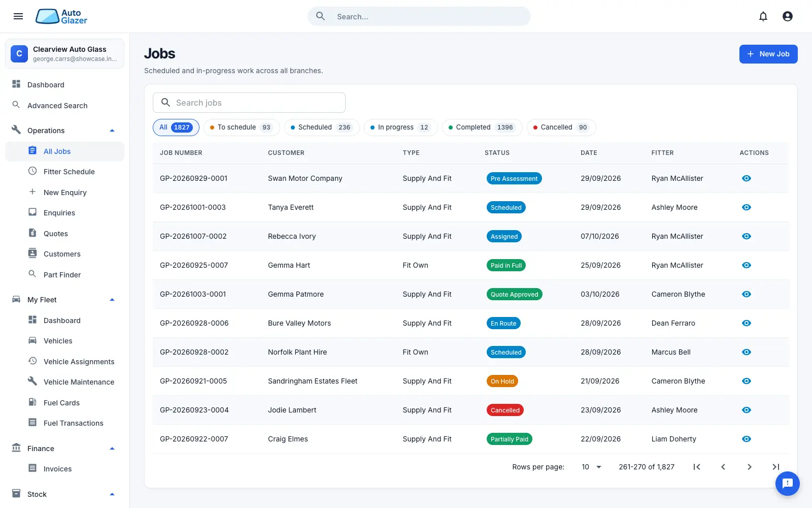Image resolution: width=812 pixels, height=508 pixels.
Task: Go to next page of jobs
Action: tap(749, 467)
